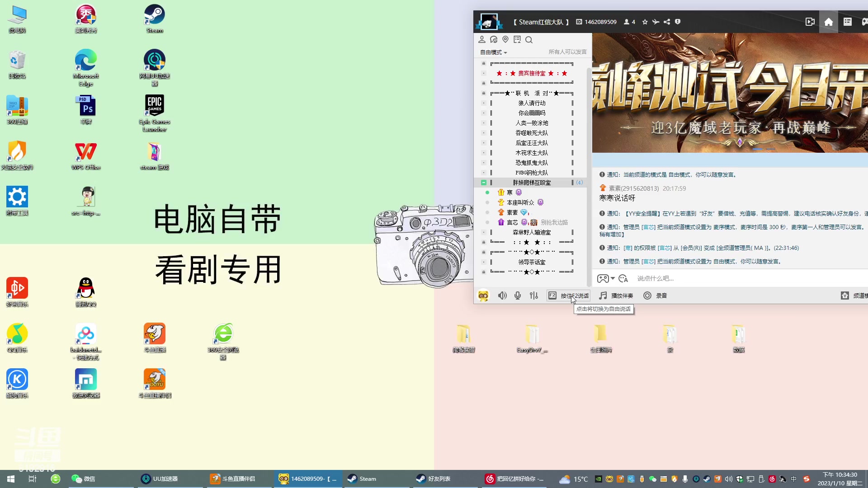Open the 生日照片 desktop folder
Viewport: 868px width, 488px height.
click(x=601, y=338)
